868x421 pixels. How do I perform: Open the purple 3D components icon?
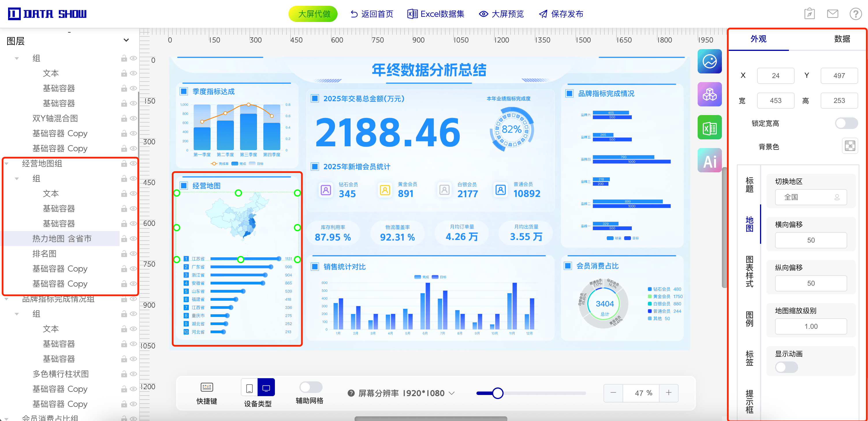point(709,95)
